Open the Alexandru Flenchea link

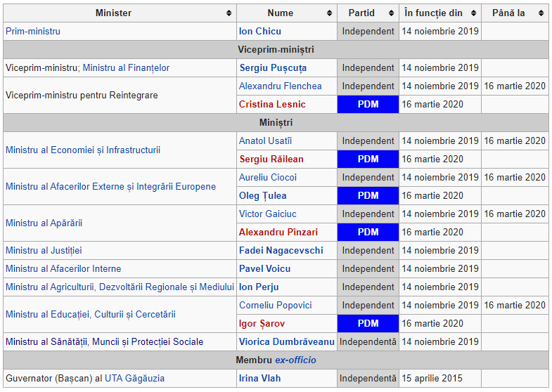point(280,86)
